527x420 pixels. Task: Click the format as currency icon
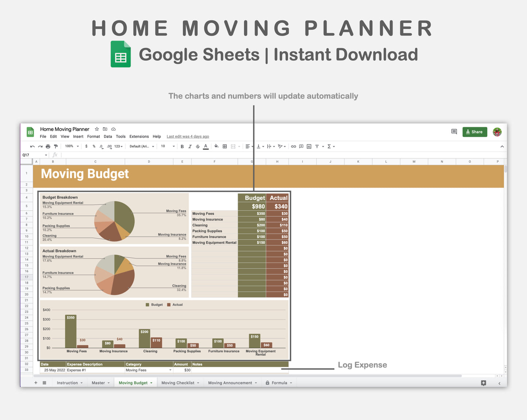click(x=86, y=146)
